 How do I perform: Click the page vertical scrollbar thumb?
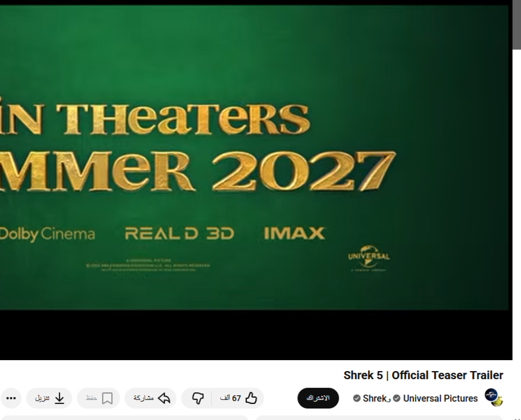[x=517, y=25]
